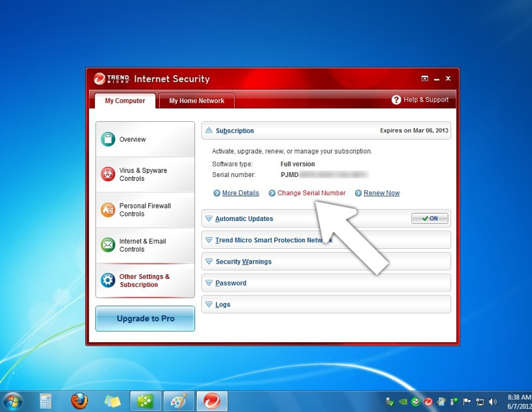This screenshot has height=412, width=532.
Task: Click the red Trend Micro system tray icon
Action: click(x=428, y=402)
